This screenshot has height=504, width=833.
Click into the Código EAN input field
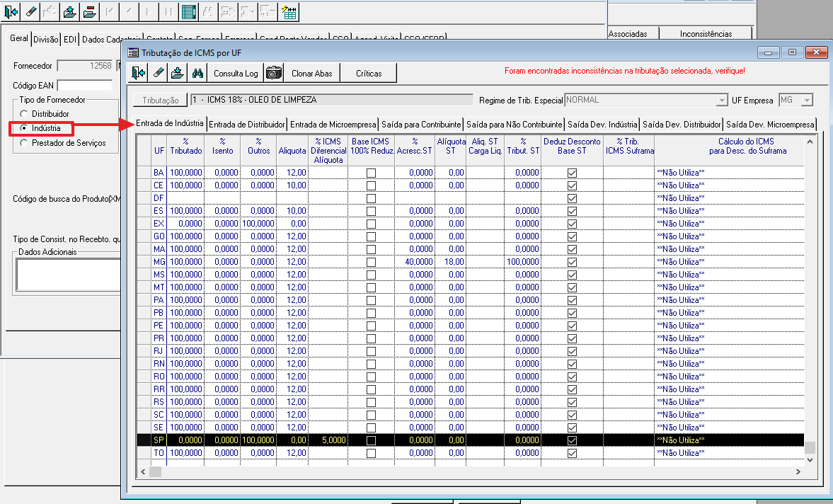point(84,86)
